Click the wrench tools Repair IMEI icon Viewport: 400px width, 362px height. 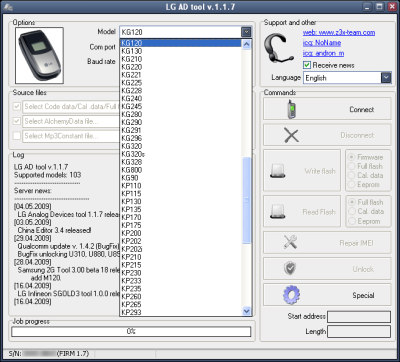[290, 242]
